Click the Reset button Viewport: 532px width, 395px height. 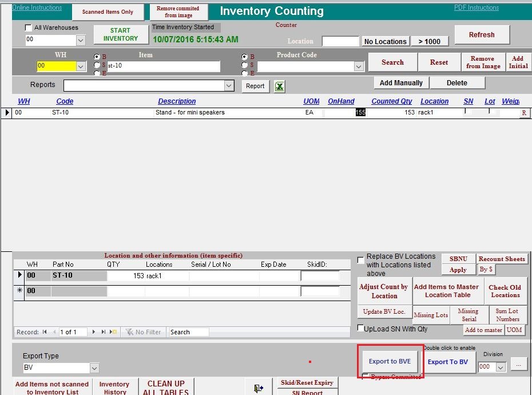click(439, 62)
